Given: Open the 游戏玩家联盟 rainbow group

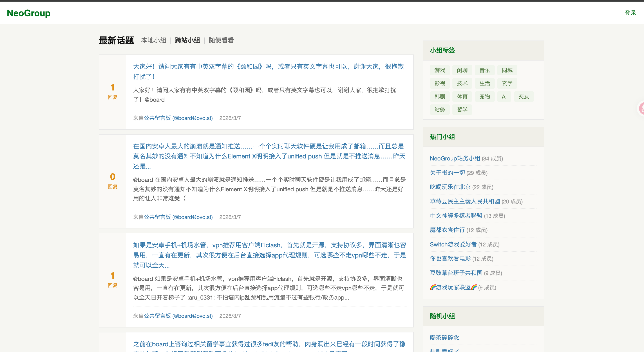Looking at the screenshot, I should tap(453, 287).
